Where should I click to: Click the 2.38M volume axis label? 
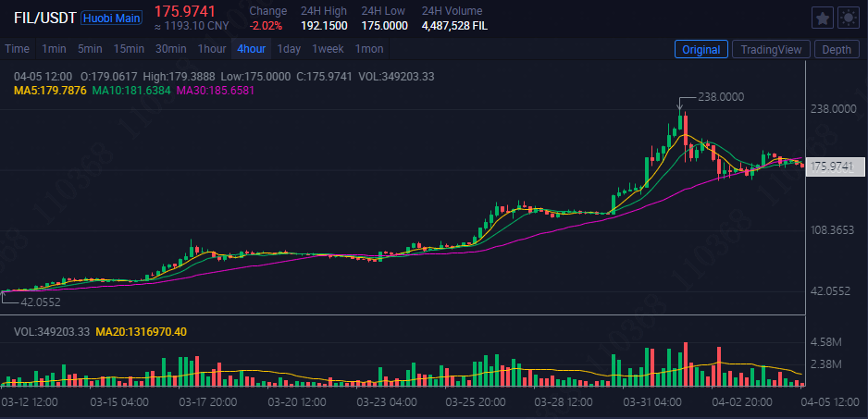pyautogui.click(x=825, y=364)
